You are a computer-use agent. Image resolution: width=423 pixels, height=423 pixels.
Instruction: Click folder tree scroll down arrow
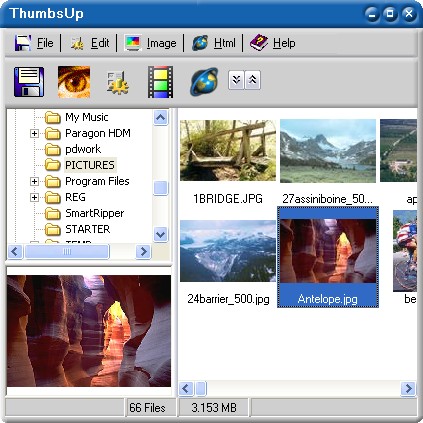(161, 234)
